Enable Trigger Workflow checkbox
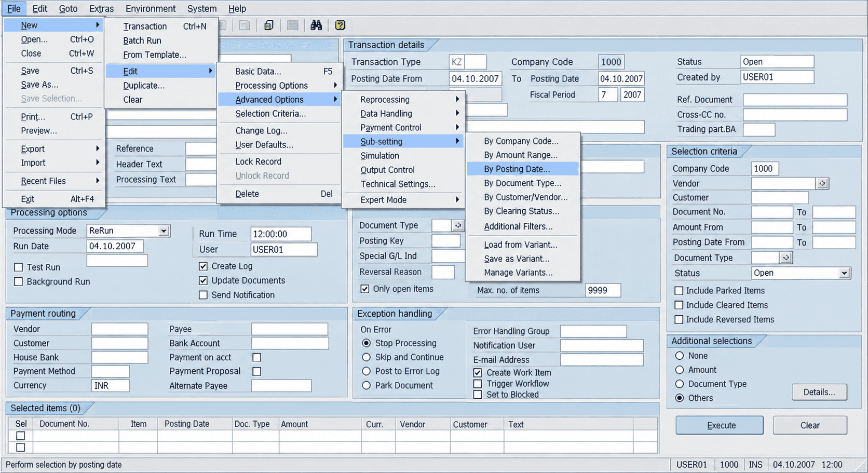The width and height of the screenshot is (868, 473). [x=478, y=384]
